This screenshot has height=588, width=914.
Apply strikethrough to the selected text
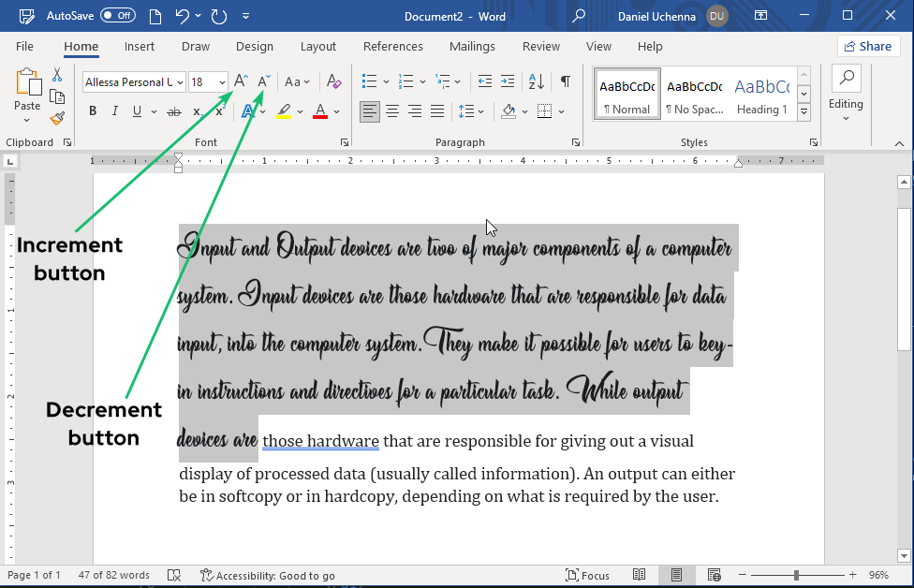[x=172, y=110]
